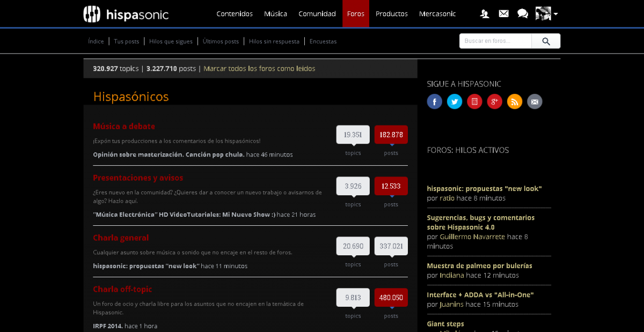This screenshot has width=644, height=332.
Task: Click the 19.351 topics counter
Action: pyautogui.click(x=353, y=135)
